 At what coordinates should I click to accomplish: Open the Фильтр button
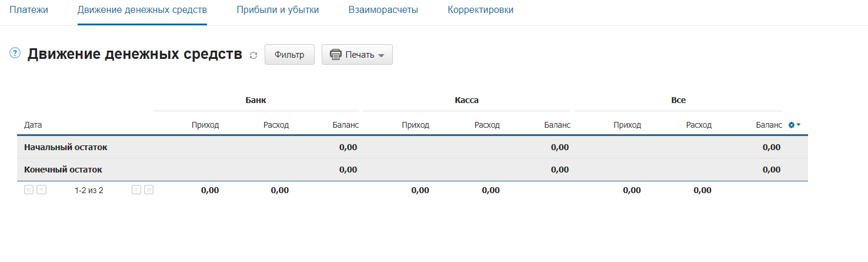pyautogui.click(x=289, y=55)
